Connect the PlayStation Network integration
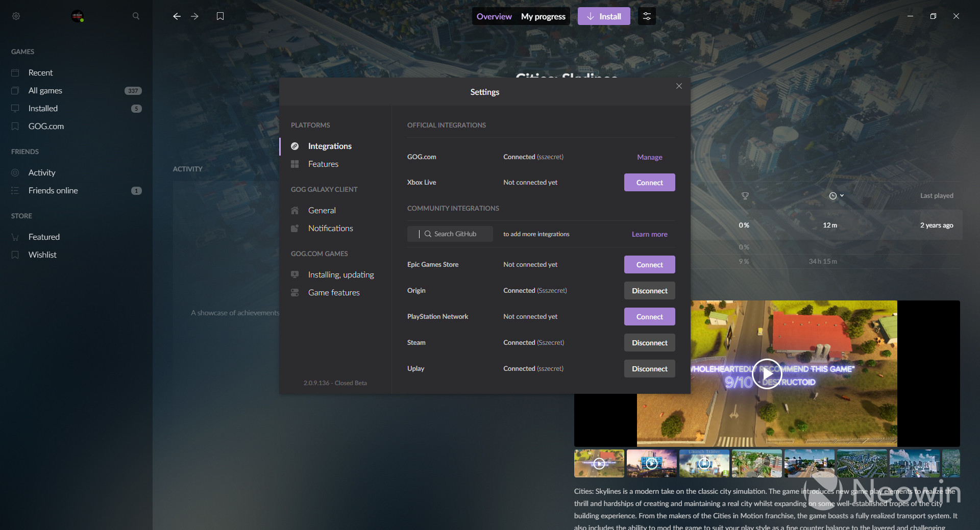 (649, 317)
